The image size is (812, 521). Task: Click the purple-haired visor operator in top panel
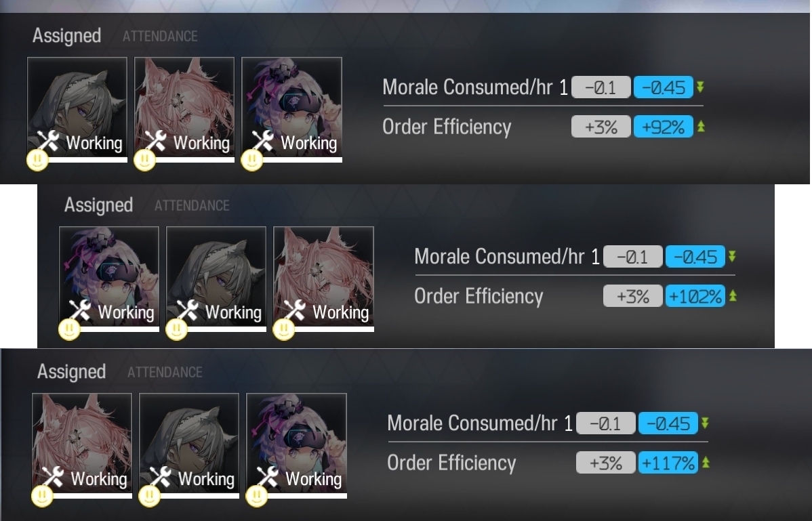[x=291, y=108]
